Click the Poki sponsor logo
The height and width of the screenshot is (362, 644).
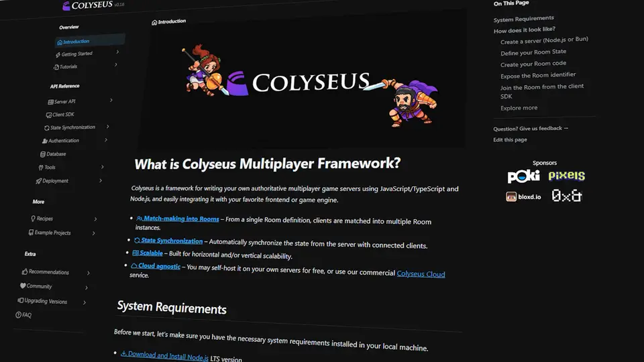[x=523, y=176]
